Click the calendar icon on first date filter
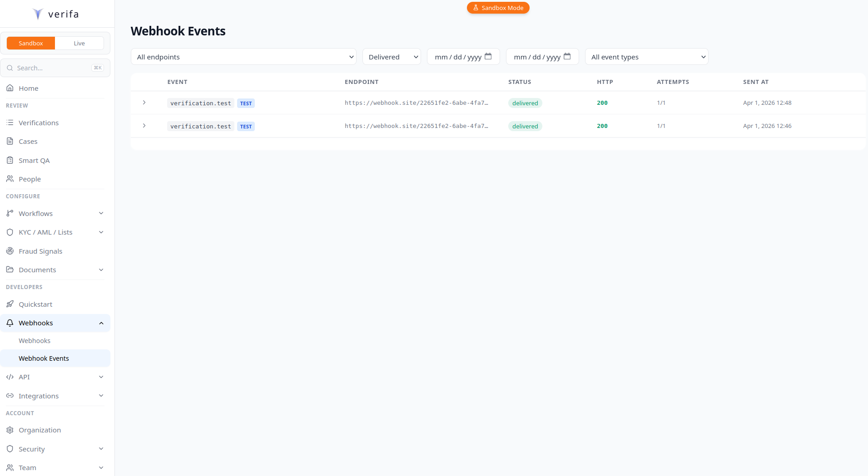The image size is (868, 476). coord(488,56)
